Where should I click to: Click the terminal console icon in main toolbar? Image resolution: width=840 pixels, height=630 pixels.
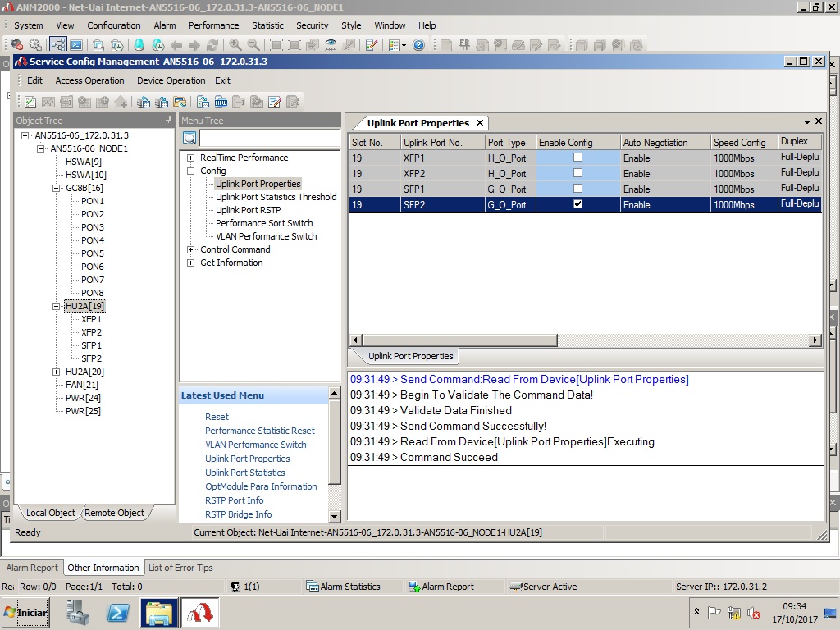76,45
